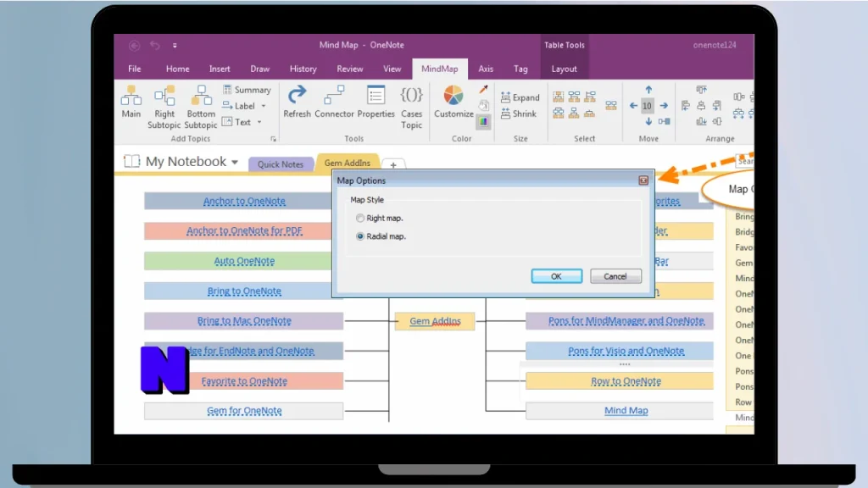Expand the topic size

pos(520,97)
